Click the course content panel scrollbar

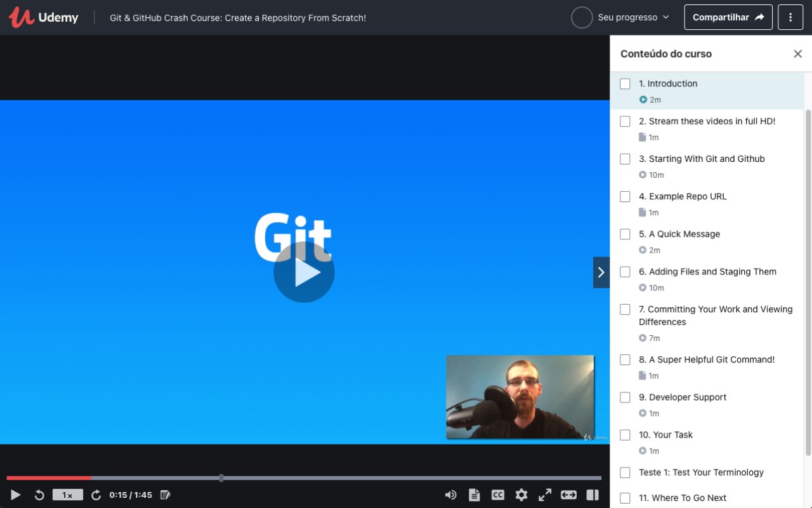808,282
